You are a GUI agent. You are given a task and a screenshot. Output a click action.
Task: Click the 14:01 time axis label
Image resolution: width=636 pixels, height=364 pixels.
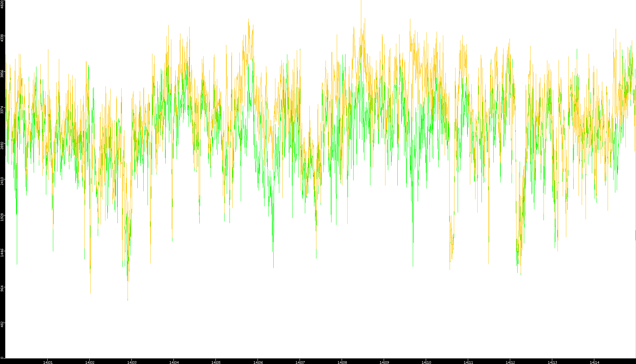point(48,362)
